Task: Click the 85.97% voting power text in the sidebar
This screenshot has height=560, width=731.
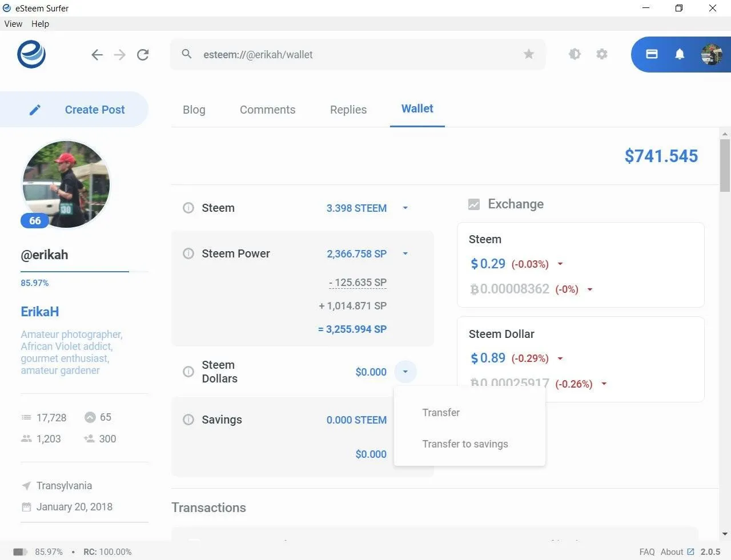Action: click(x=35, y=283)
